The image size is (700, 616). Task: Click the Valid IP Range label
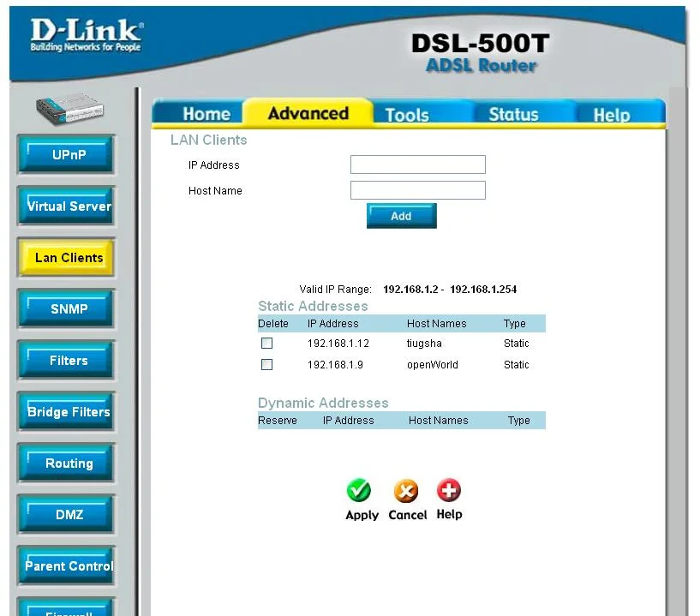click(335, 290)
